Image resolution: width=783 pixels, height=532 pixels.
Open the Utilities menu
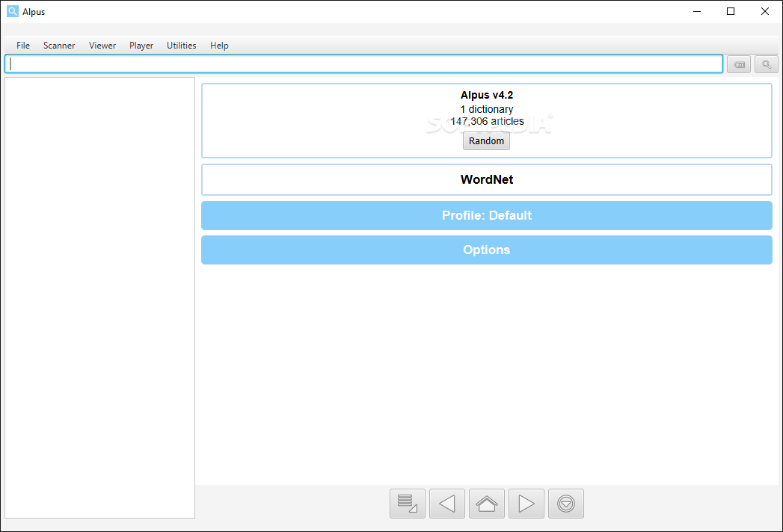click(181, 46)
